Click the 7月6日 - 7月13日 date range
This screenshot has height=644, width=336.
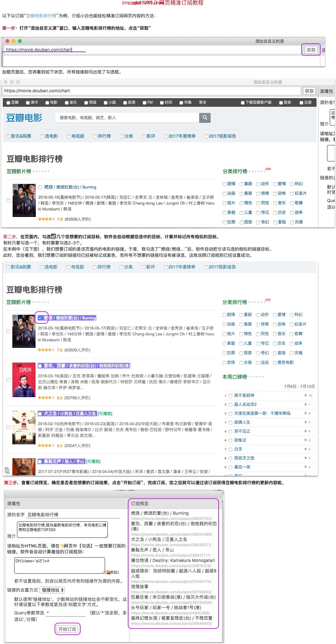(x=299, y=386)
